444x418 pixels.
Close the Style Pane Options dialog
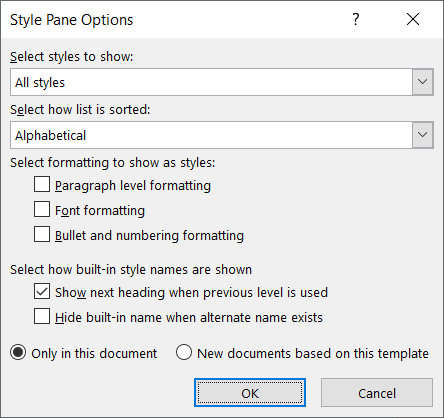pyautogui.click(x=413, y=19)
